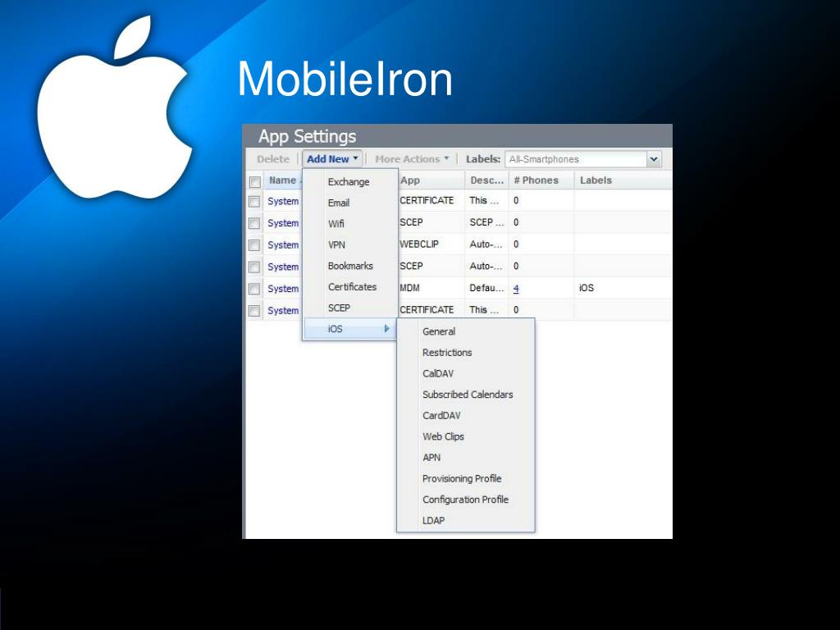
Task: Sort by the App column header
Action: pos(431,180)
